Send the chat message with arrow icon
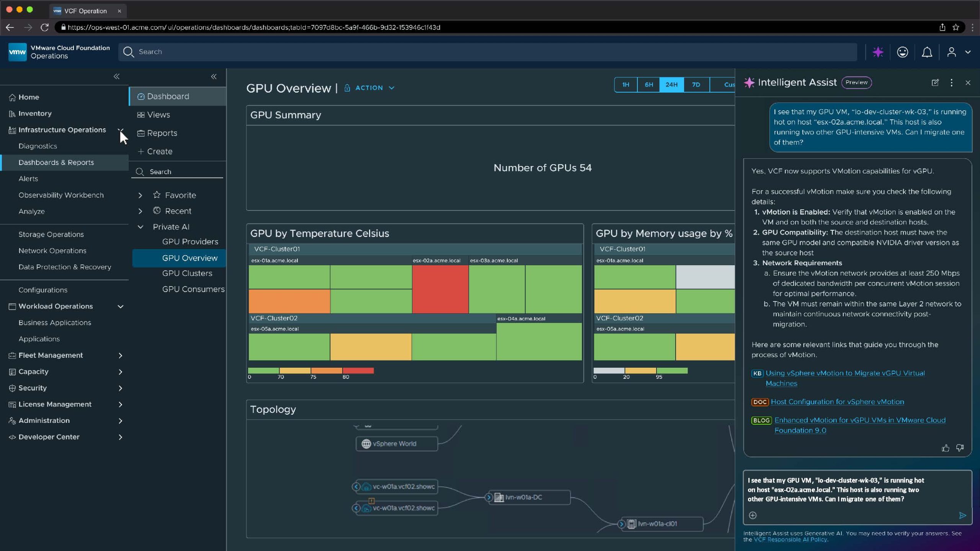Image resolution: width=980 pixels, height=551 pixels. click(962, 515)
